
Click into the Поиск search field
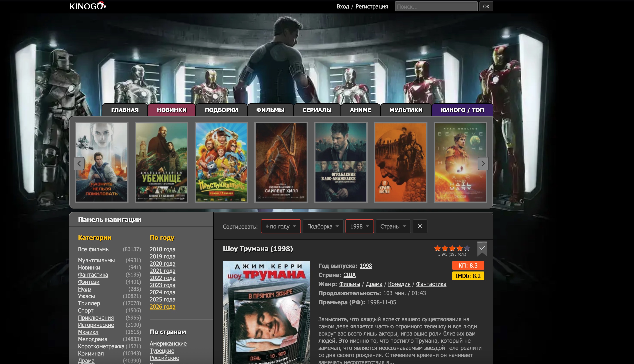pyautogui.click(x=436, y=7)
